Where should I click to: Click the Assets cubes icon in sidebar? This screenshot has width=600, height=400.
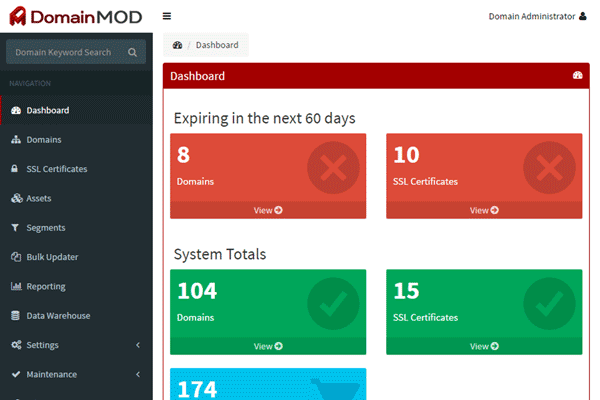point(16,198)
